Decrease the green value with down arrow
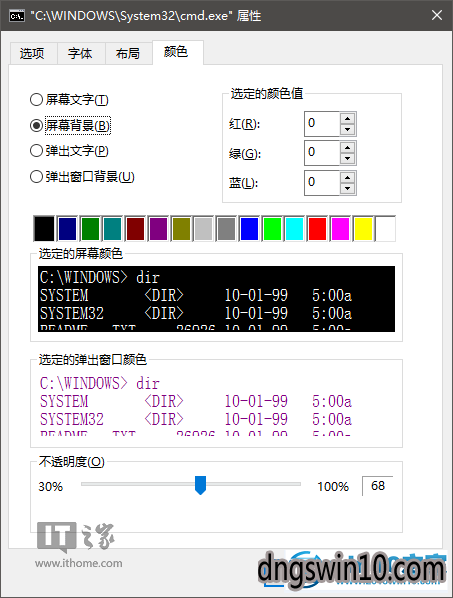Image resolution: width=453 pixels, height=598 pixels. pos(347,158)
